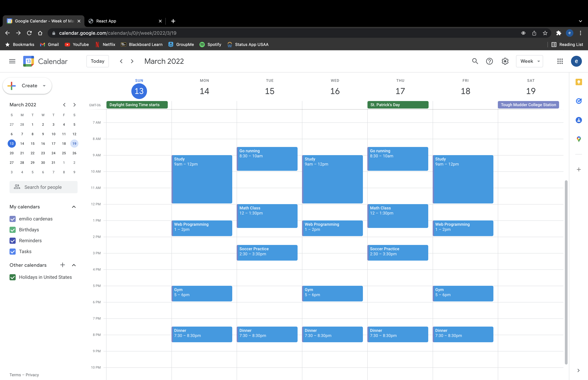Click the calendar search magnifier icon
Image resolution: width=588 pixels, height=380 pixels.
[475, 61]
